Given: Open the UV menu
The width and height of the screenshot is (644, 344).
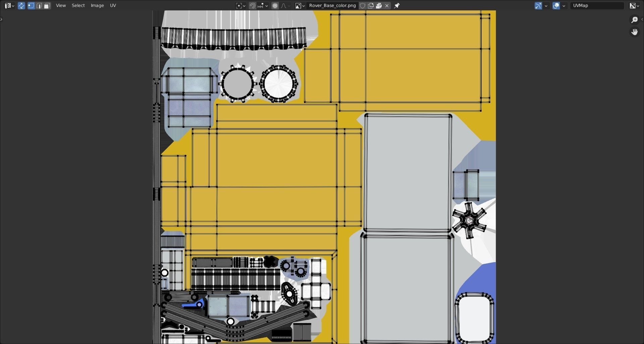Looking at the screenshot, I should pos(113,5).
